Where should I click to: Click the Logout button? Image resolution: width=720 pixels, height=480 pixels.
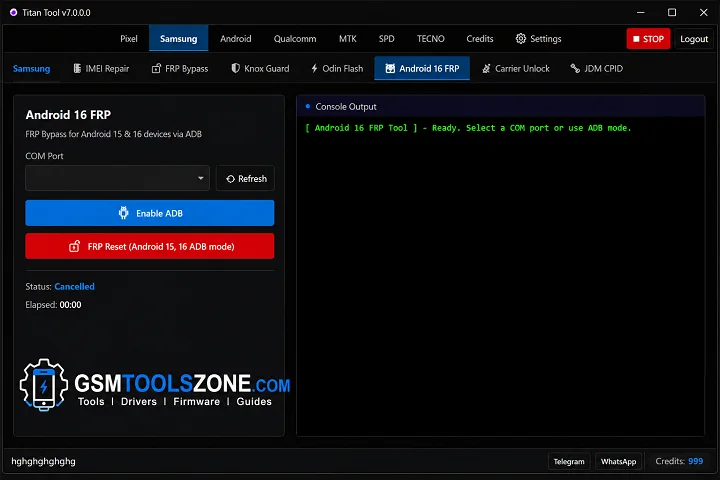coord(693,39)
